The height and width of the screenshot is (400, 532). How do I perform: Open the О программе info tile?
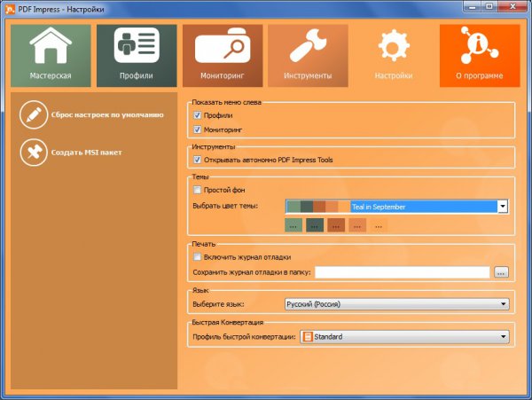pyautogui.click(x=480, y=56)
